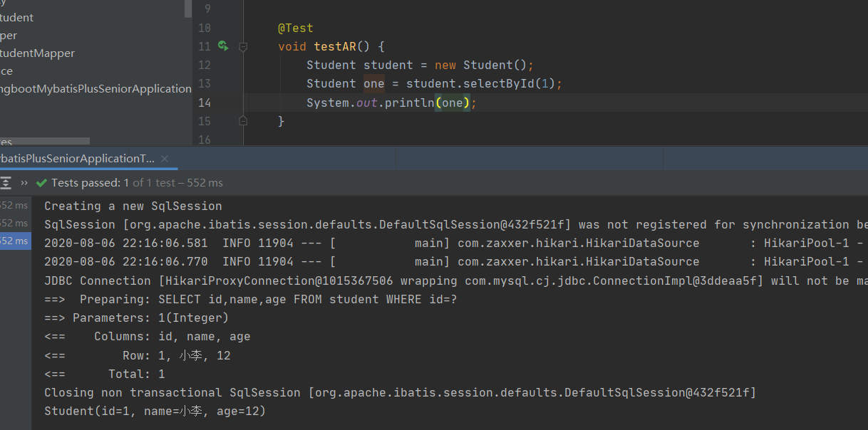Viewport: 868px width, 430px height.
Task: Collapse testAR method using fold marker on line 11
Action: tap(242, 46)
